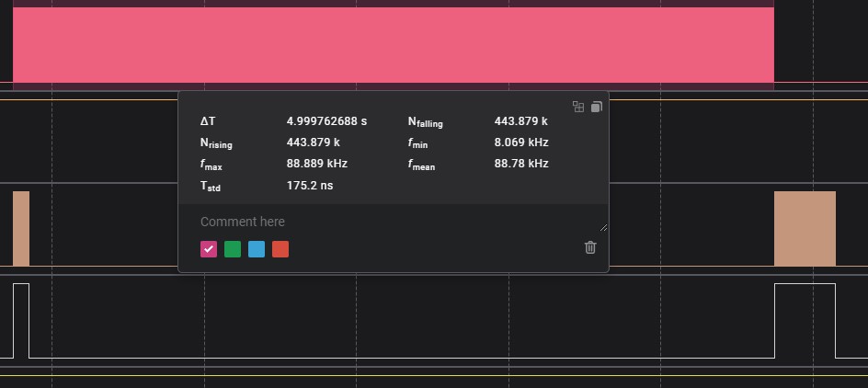Screen dimensions: 868x388
Task: Click the white digital pulse on the right
Action: coord(805,321)
